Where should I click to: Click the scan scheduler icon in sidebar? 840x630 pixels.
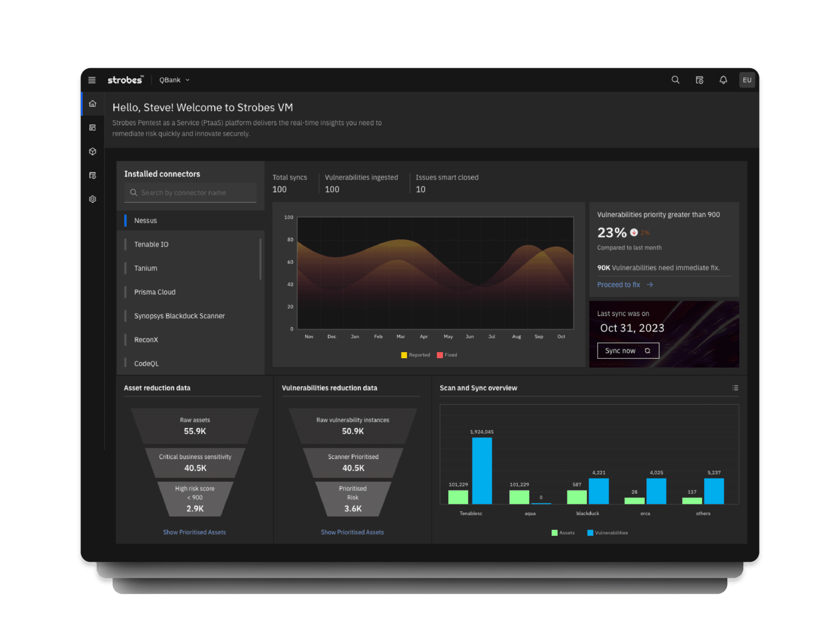pyautogui.click(x=92, y=175)
